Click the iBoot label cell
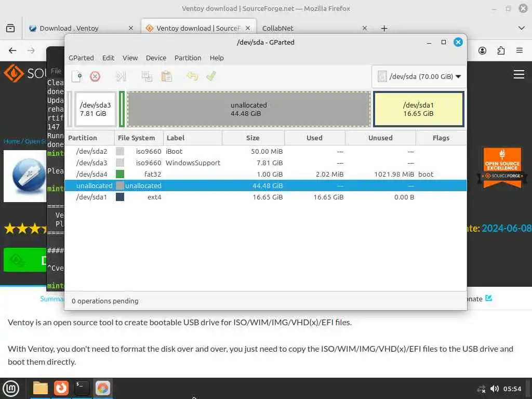532x399 pixels. [x=174, y=151]
